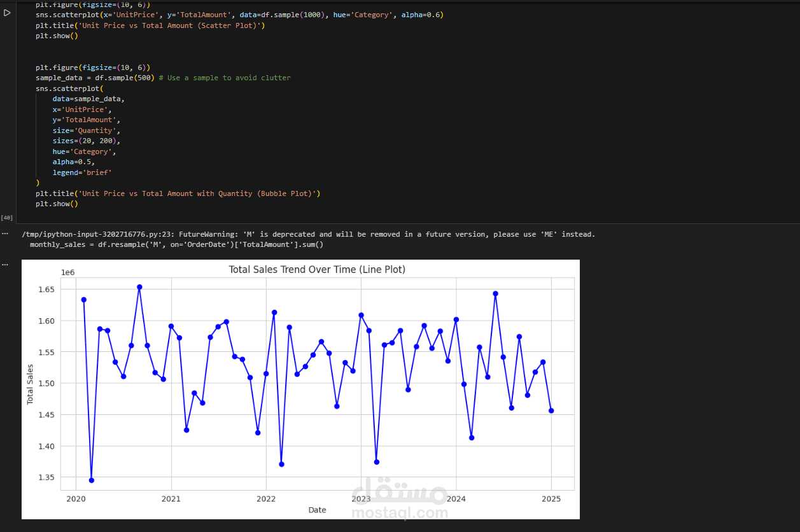This screenshot has height=532, width=800.
Task: Click the Scatter Plot title code line
Action: 150,25
